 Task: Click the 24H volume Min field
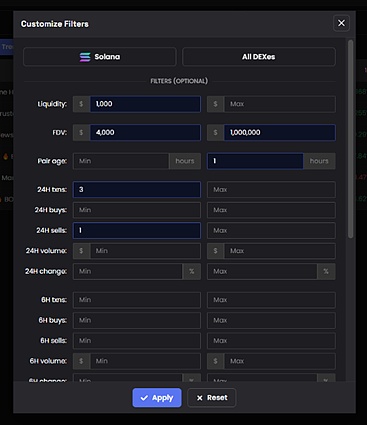[145, 251]
